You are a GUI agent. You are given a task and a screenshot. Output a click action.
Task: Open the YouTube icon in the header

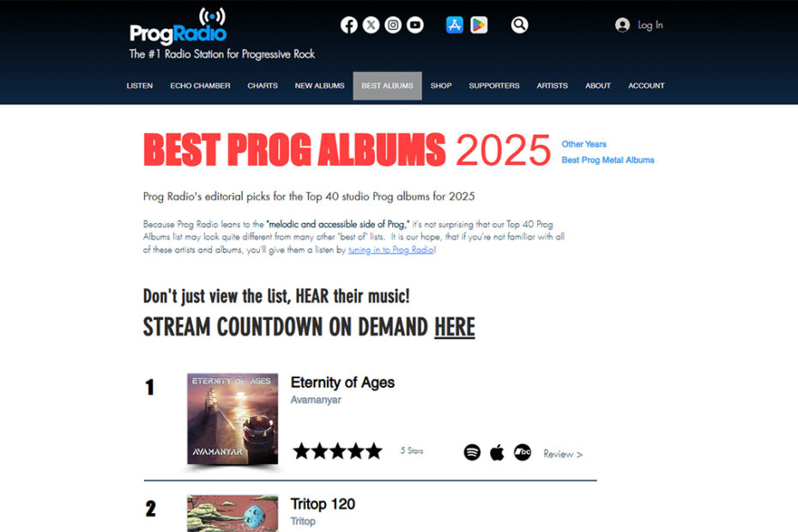coord(415,25)
